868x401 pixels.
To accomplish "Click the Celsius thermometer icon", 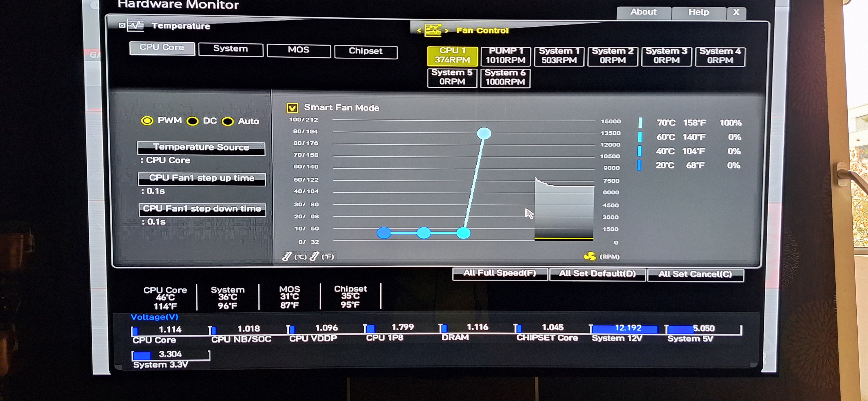I will pyautogui.click(x=287, y=257).
